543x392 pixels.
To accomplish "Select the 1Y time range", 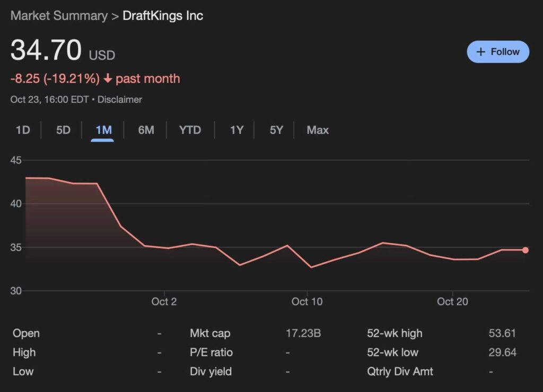I will coord(236,129).
